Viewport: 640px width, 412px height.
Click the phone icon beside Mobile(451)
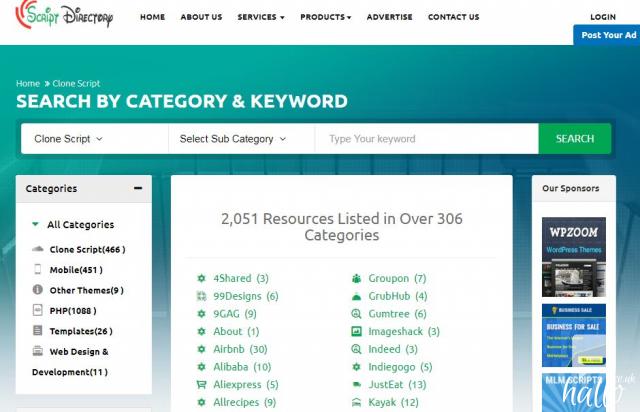coord(38,269)
